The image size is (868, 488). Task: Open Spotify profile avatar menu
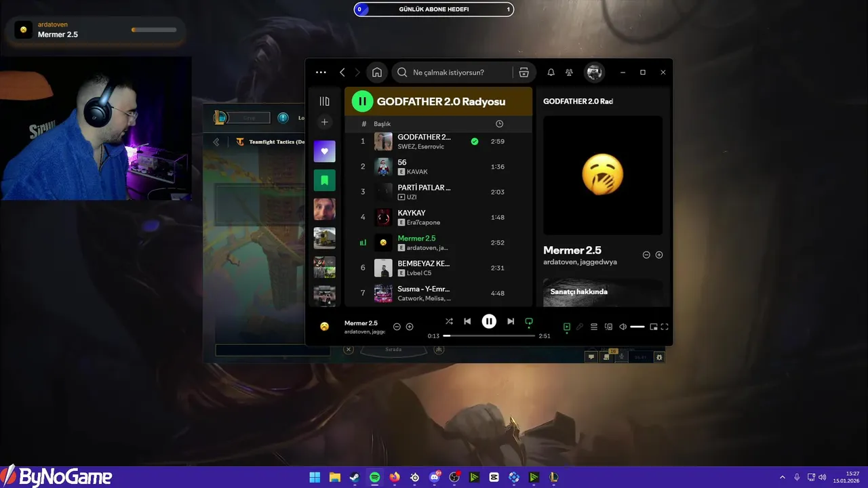point(595,73)
